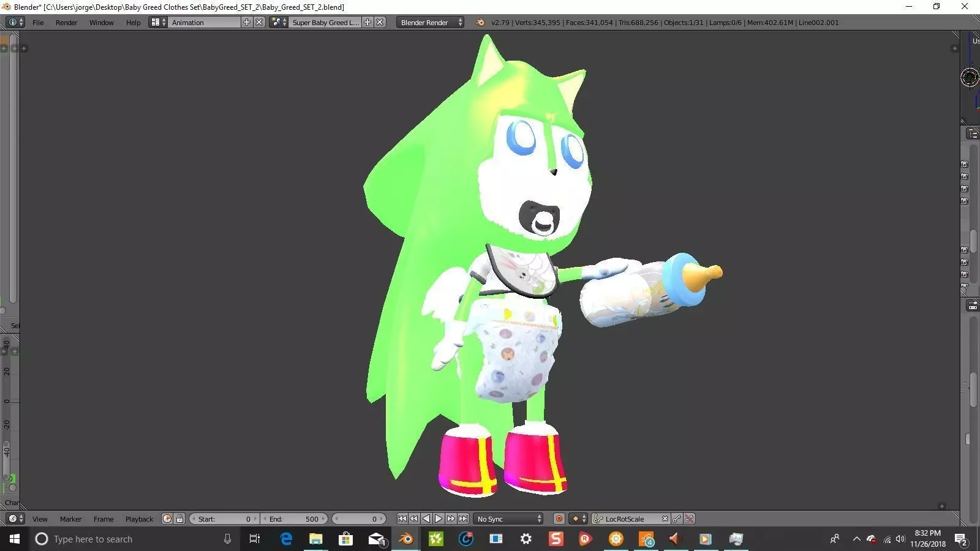The height and width of the screenshot is (551, 980).
Task: Jump to the end frame of the timeline
Action: pyautogui.click(x=464, y=519)
